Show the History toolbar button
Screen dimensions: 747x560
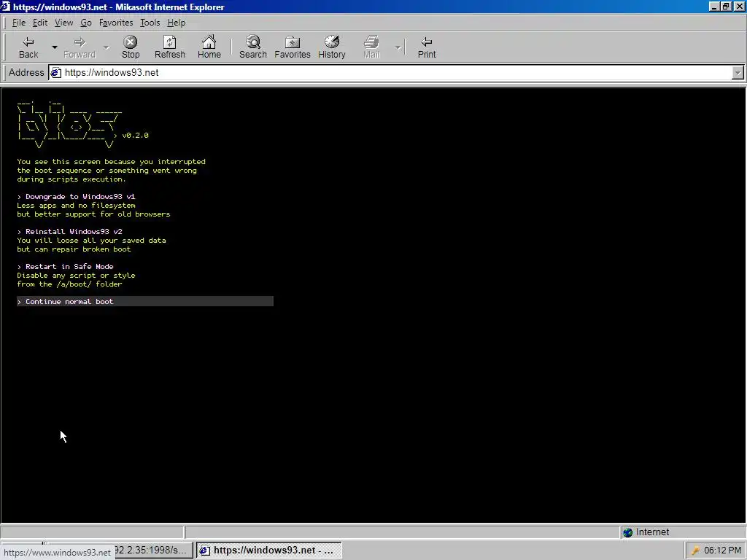click(x=332, y=47)
